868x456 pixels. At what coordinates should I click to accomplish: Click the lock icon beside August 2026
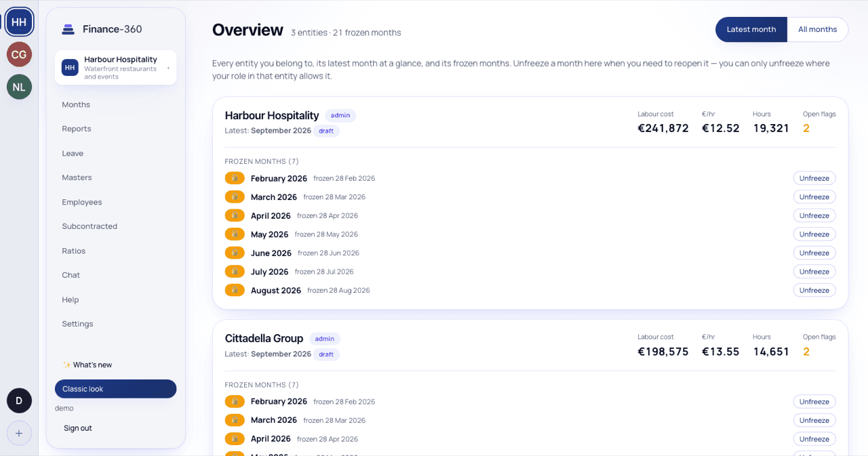pyautogui.click(x=235, y=290)
